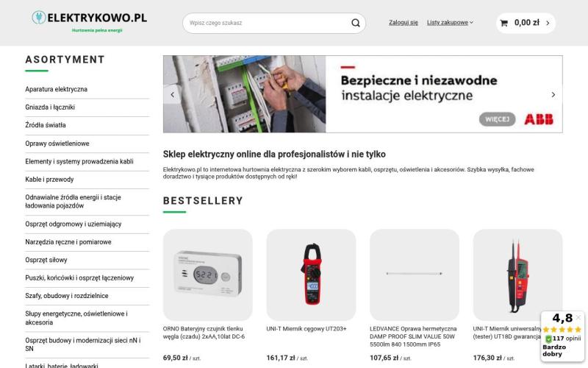
Task: Click the Elektrykowo.pl logo
Action: click(x=89, y=22)
